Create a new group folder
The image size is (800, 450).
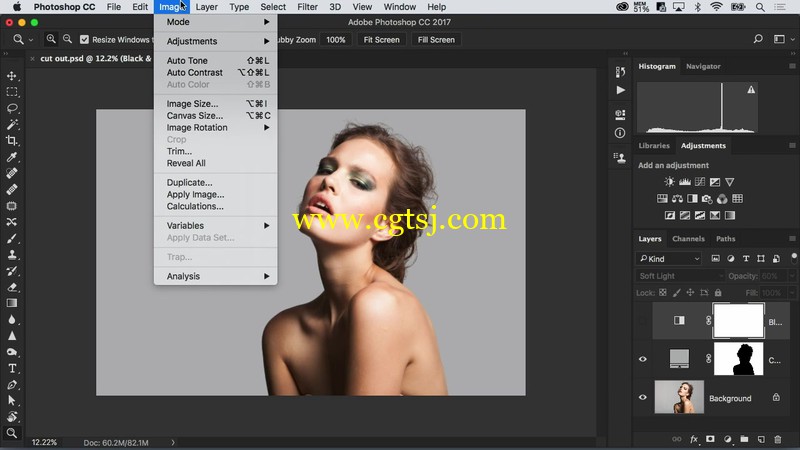[x=744, y=439]
